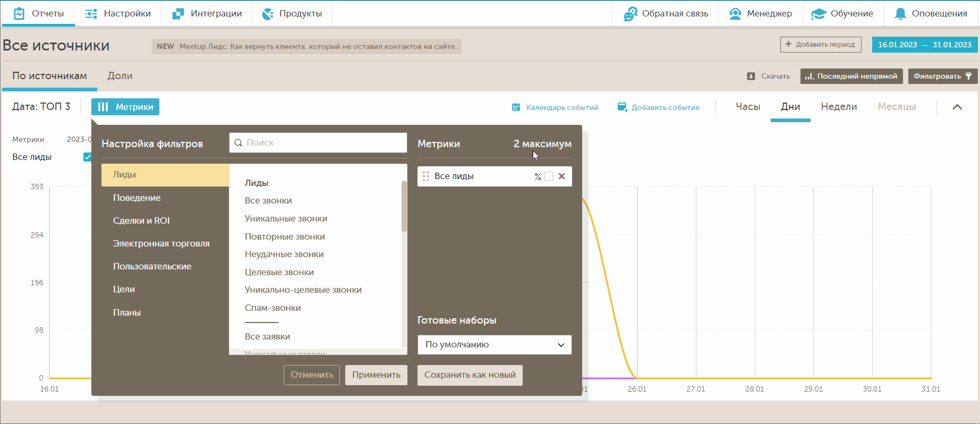Open the Продукты menu

[x=292, y=14]
